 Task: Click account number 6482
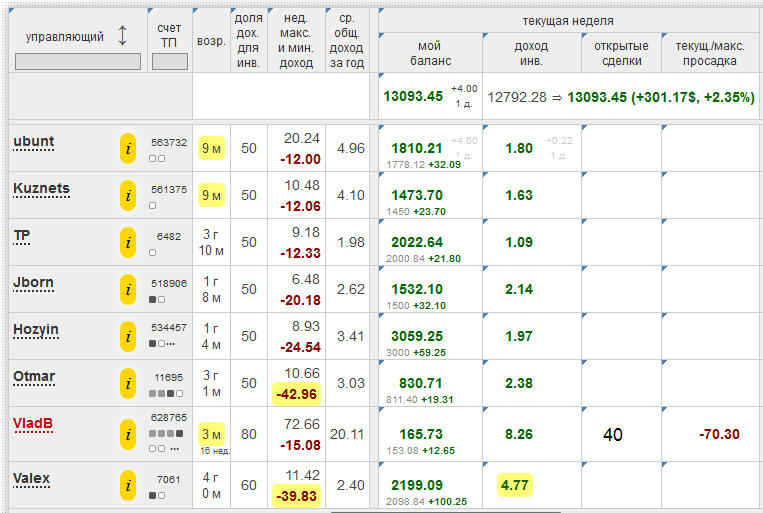click(x=169, y=237)
